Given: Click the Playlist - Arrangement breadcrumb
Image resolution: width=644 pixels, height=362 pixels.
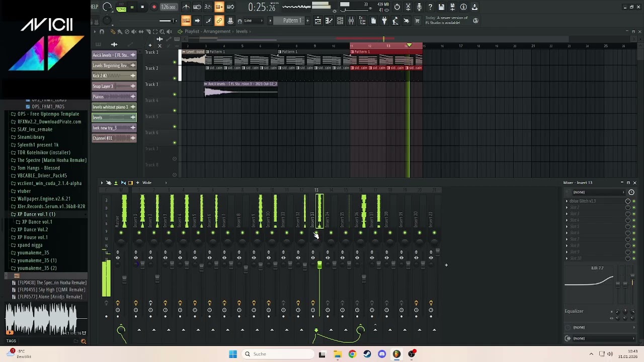Looking at the screenshot, I should (x=207, y=31).
